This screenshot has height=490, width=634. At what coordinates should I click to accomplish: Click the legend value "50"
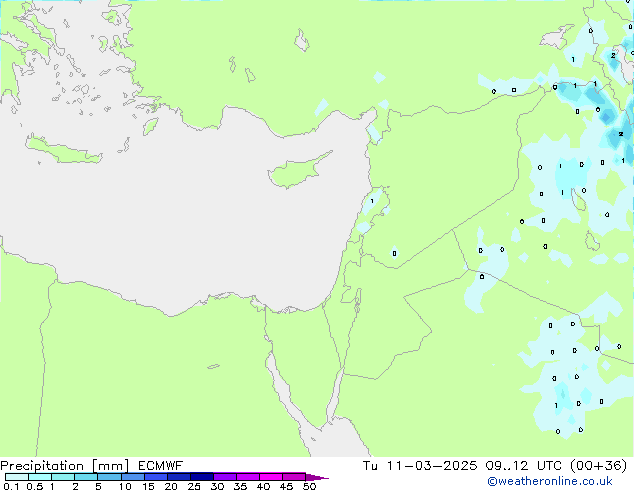[309, 486]
